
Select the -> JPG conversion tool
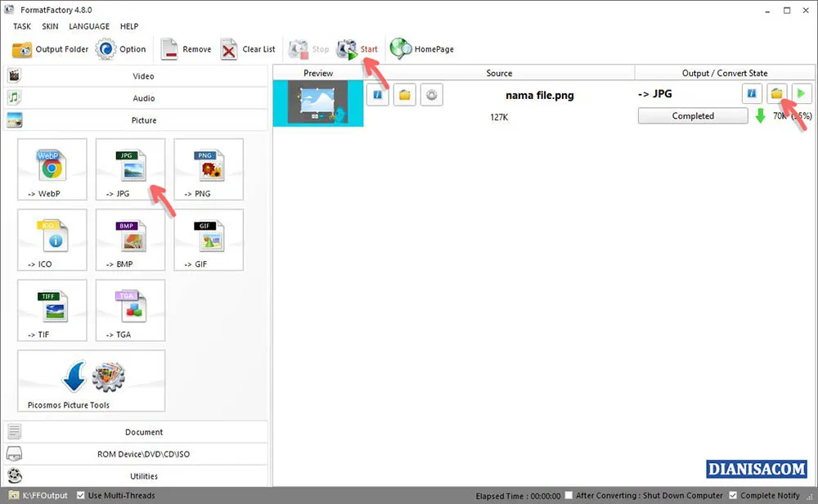[x=130, y=169]
